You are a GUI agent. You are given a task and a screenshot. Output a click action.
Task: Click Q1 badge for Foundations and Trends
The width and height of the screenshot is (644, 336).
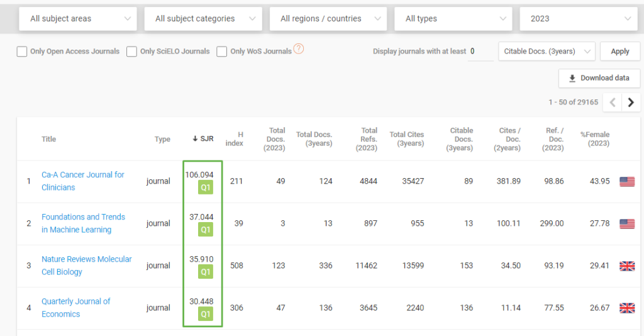click(x=206, y=230)
